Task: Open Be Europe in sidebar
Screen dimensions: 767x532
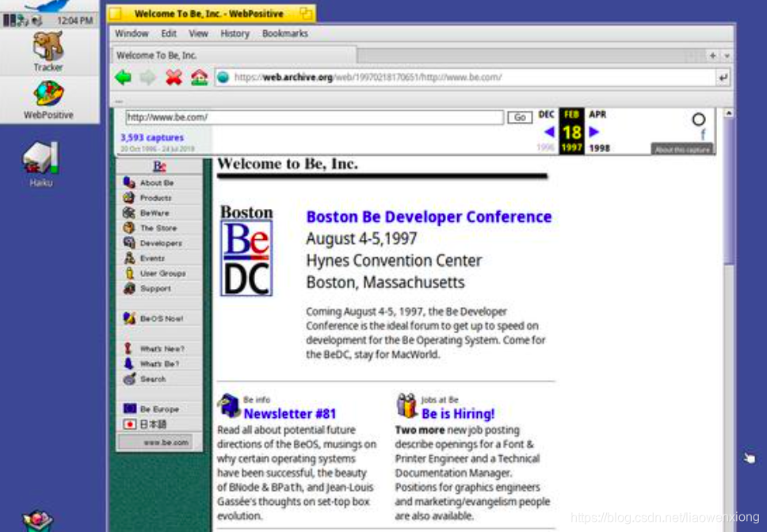Action: pos(159,408)
